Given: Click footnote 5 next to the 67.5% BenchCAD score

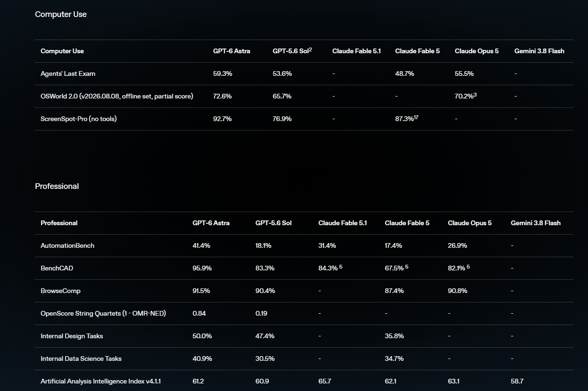Looking at the screenshot, I should coord(407,267).
